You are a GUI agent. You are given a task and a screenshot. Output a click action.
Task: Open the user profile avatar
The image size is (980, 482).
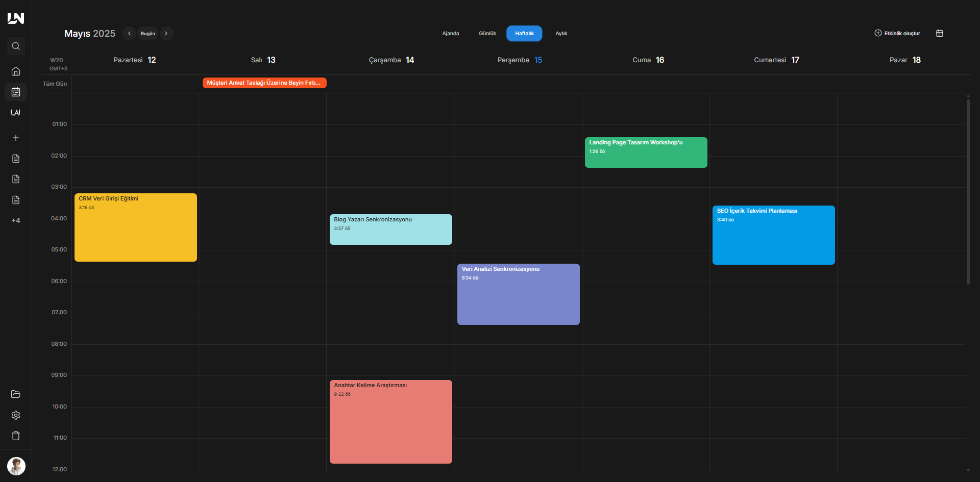tap(16, 466)
